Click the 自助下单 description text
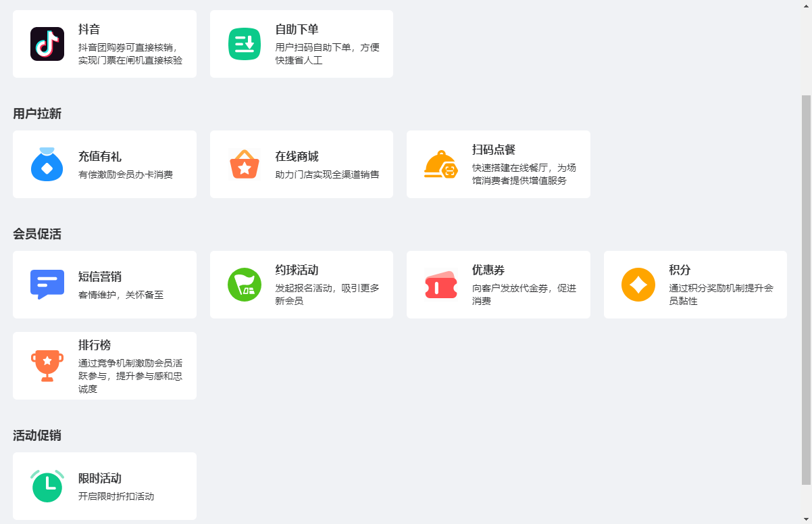The height and width of the screenshot is (524, 812). tap(327, 53)
